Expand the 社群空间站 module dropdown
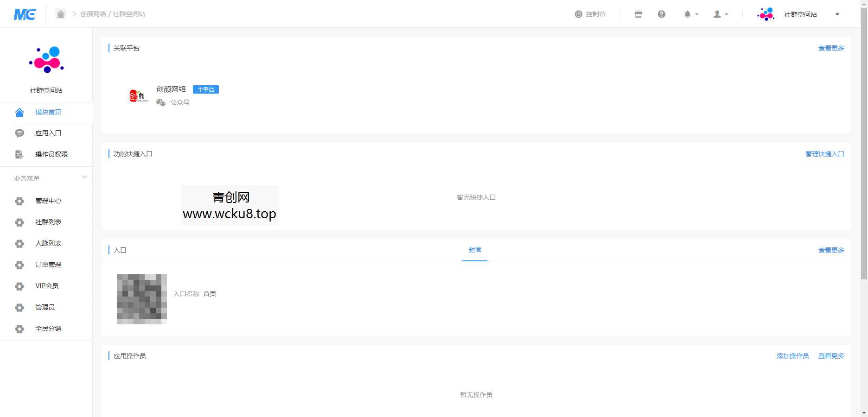The height and width of the screenshot is (417, 868). point(837,14)
